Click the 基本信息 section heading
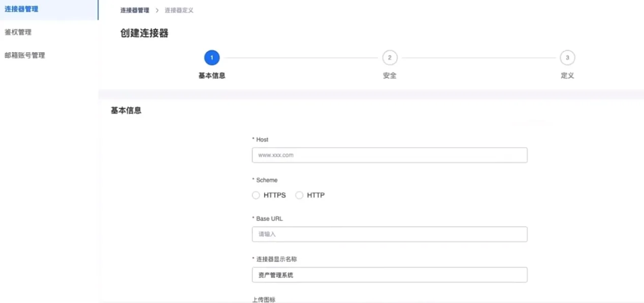Screen dimensions: 644x303 [x=125, y=110]
